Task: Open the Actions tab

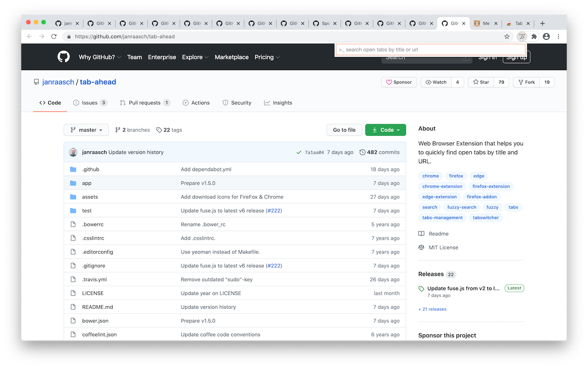Action: (x=196, y=103)
